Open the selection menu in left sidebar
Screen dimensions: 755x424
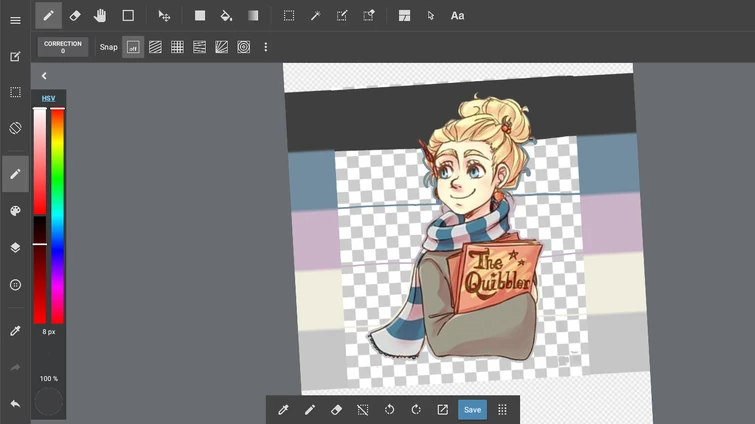click(15, 92)
